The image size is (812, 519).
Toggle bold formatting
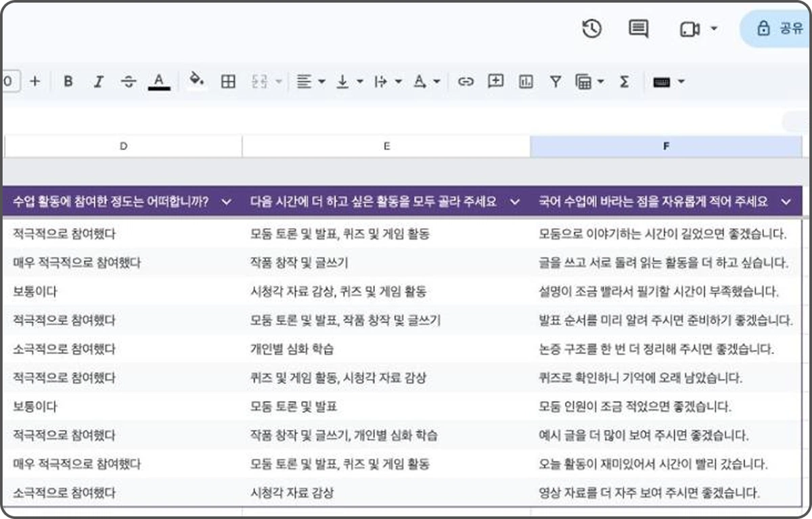point(68,81)
